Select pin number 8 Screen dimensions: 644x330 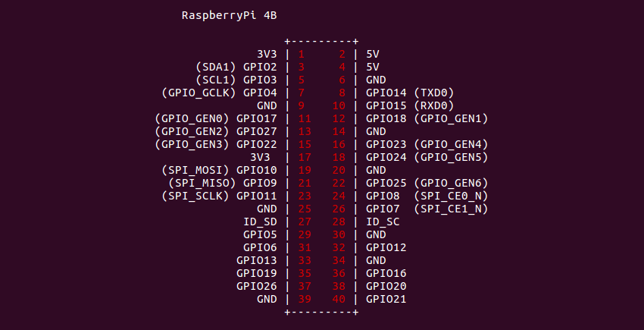point(342,93)
